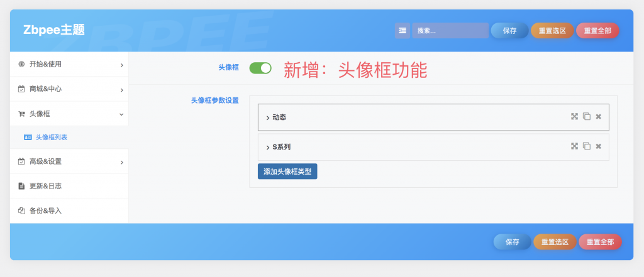Expand the S系列 accordion section
The image size is (644, 277).
[280, 147]
